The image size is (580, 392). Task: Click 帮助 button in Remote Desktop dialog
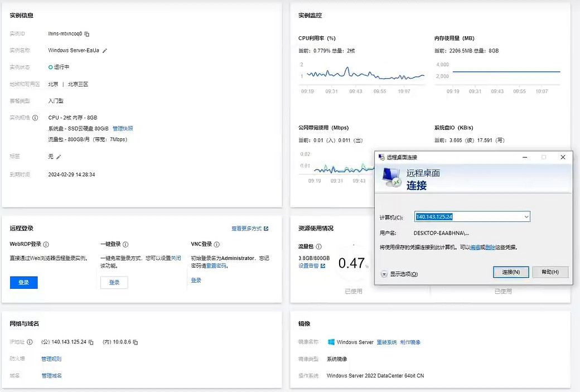point(550,272)
